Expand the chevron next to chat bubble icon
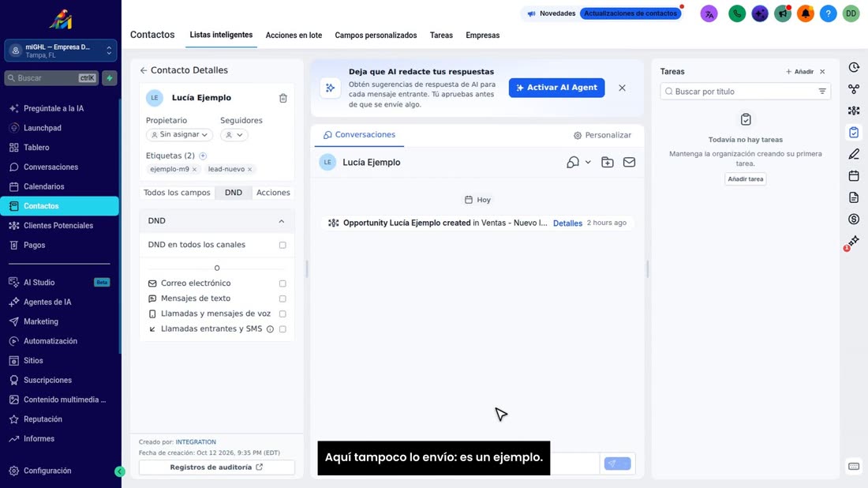Image resolution: width=868 pixels, height=488 pixels. coord(588,163)
